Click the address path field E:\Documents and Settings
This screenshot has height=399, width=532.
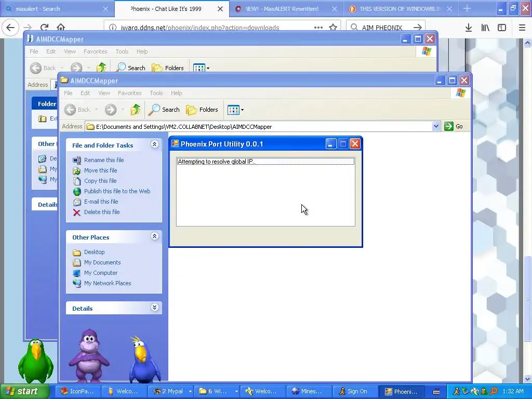pyautogui.click(x=259, y=127)
